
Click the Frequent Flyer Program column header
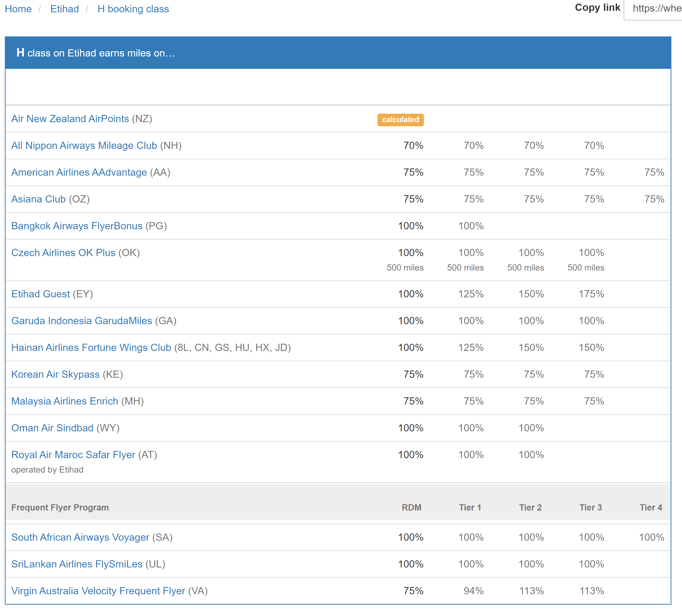pos(60,507)
